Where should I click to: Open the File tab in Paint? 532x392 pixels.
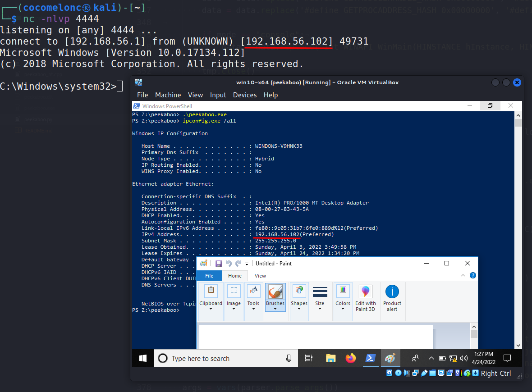click(x=209, y=276)
